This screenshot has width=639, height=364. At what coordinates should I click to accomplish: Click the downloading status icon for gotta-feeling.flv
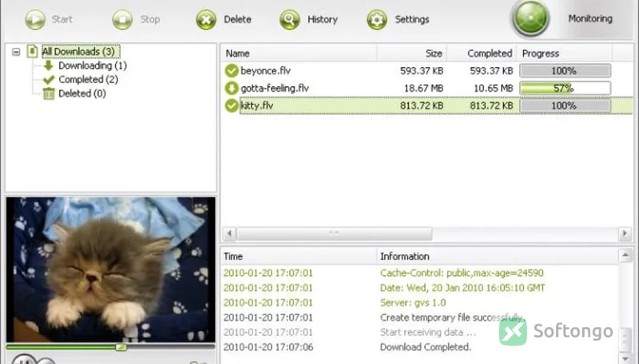pyautogui.click(x=232, y=88)
